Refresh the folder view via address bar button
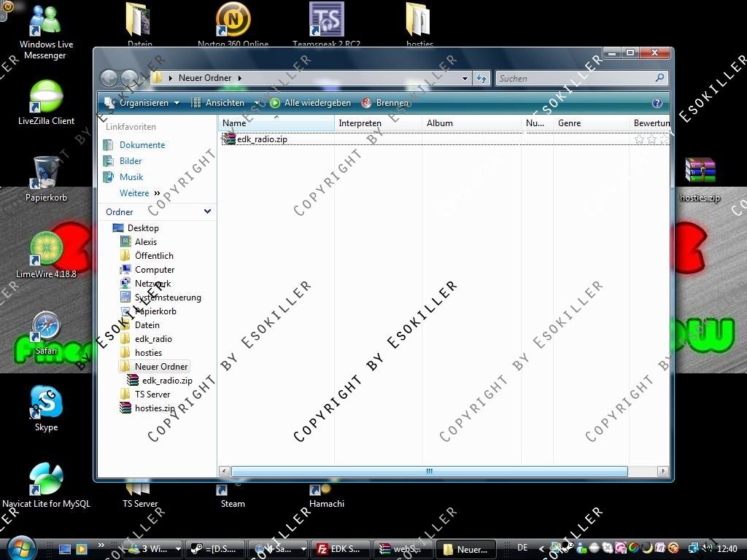This screenshot has width=747, height=560. point(481,79)
